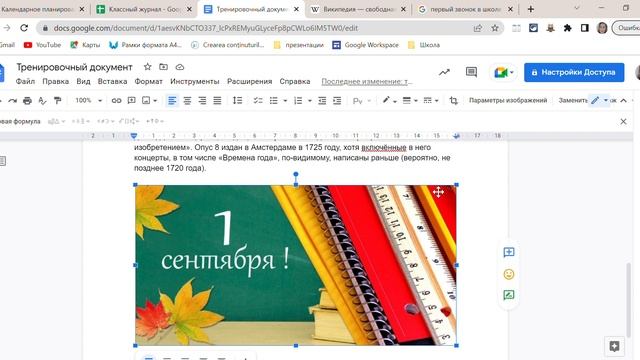Open image options (Параметры изображений)
Screen dimensions: 640x360
[508, 100]
